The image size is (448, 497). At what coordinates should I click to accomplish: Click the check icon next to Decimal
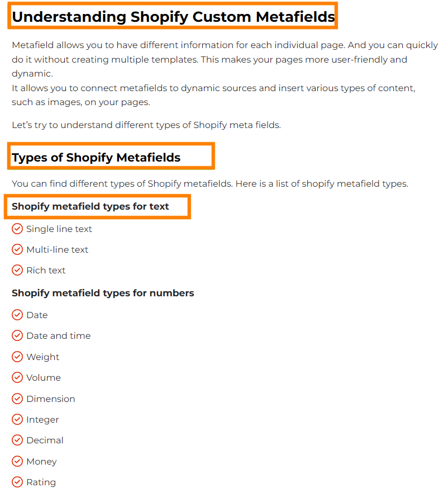pos(17,440)
